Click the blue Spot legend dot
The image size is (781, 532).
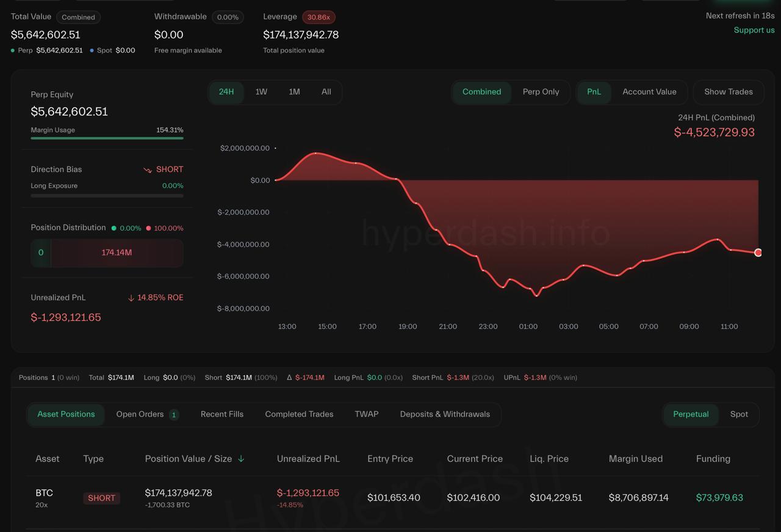[92, 51]
